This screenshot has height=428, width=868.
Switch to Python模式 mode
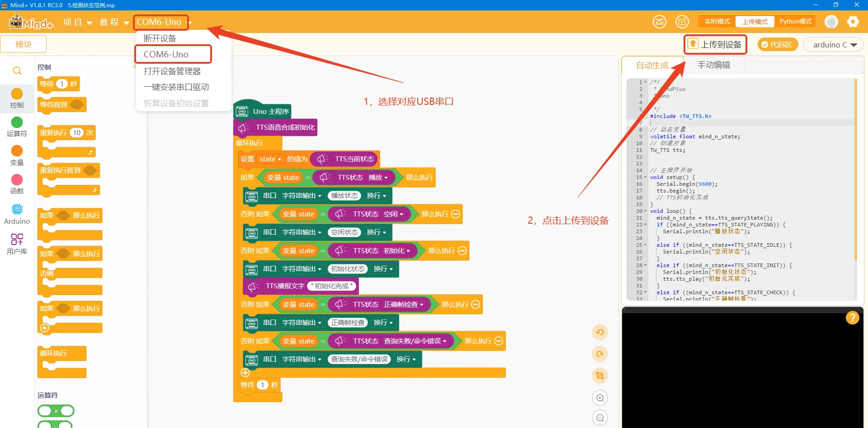click(795, 22)
